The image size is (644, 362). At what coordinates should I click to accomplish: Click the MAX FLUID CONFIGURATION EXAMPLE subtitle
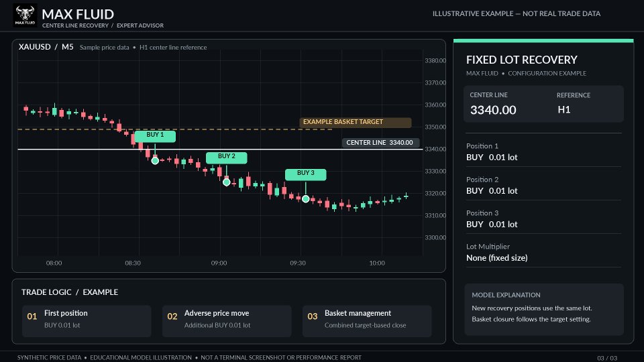coord(526,74)
